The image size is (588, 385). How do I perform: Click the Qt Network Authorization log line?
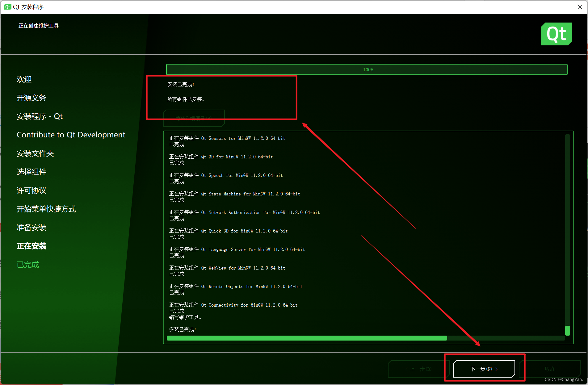(245, 212)
